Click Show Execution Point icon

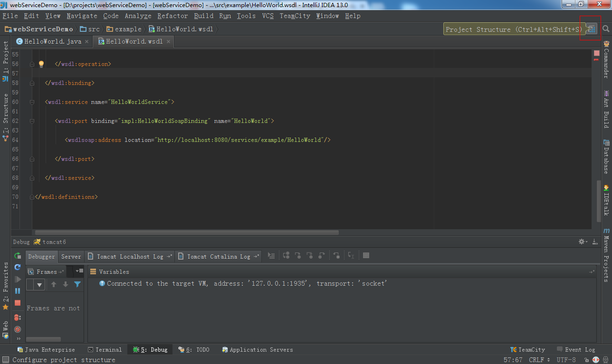point(271,256)
